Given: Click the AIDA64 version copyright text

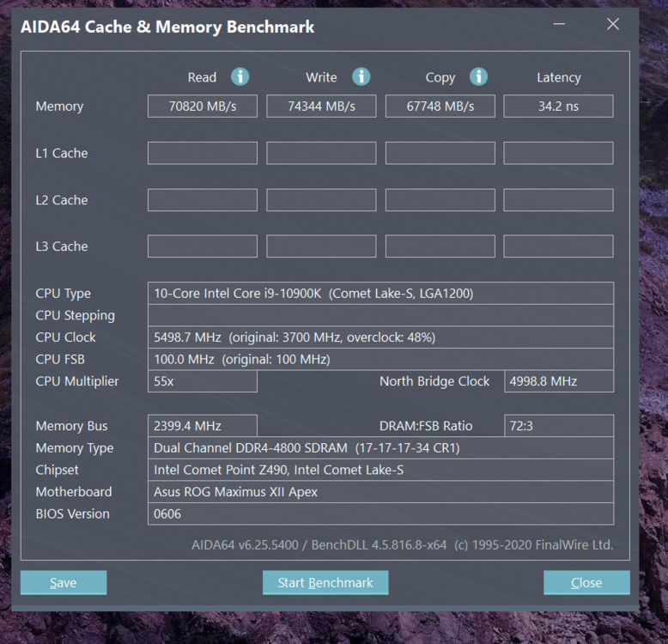Looking at the screenshot, I should coord(402,544).
